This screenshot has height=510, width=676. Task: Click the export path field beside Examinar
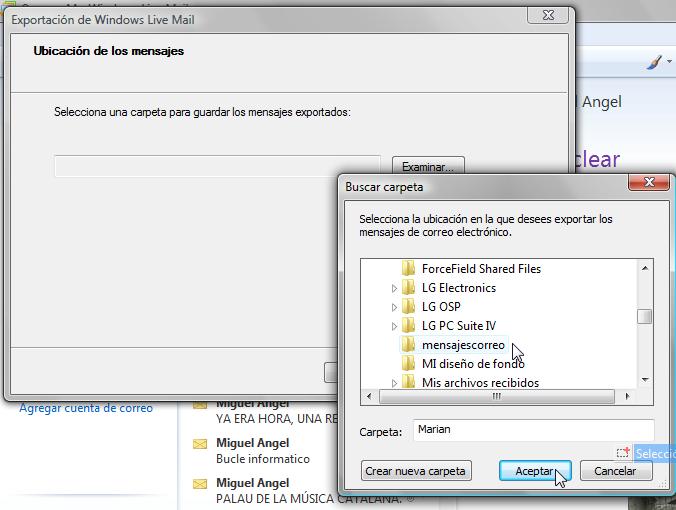(x=217, y=166)
